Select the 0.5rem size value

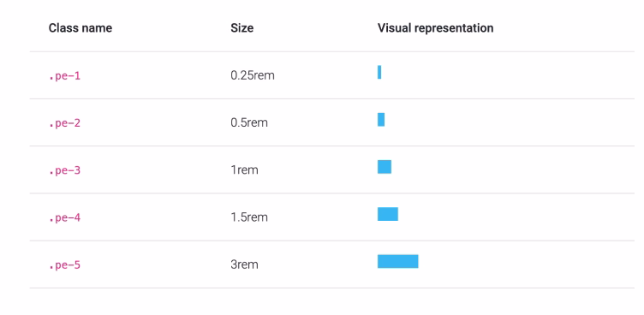tap(249, 122)
